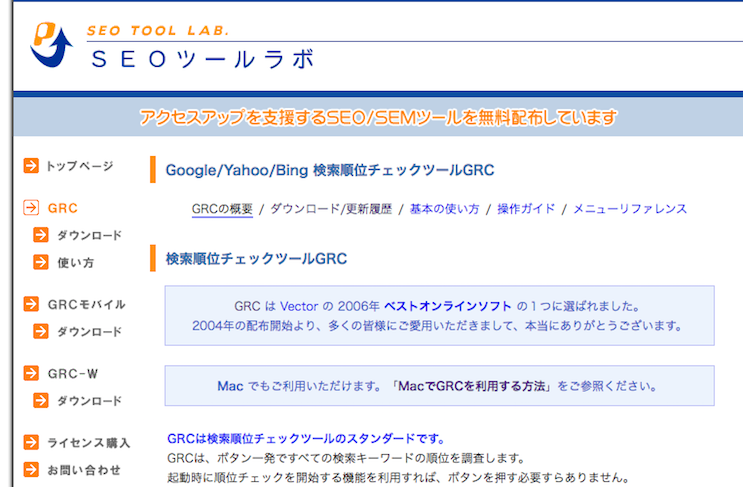Select the 操作ガイド sub-navigation link
743x487 pixels.
(526, 209)
